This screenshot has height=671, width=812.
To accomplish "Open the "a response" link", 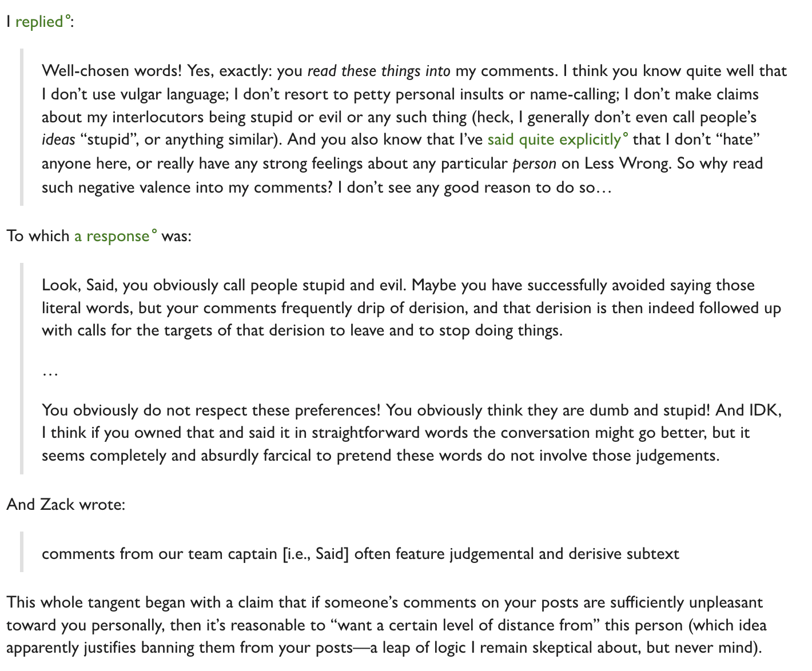I will [112, 236].
